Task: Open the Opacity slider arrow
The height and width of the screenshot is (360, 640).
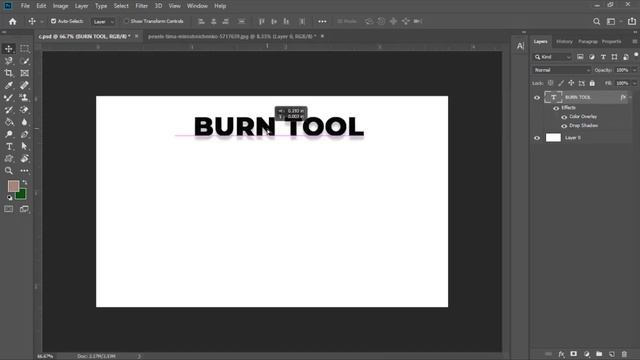Action: [x=634, y=70]
